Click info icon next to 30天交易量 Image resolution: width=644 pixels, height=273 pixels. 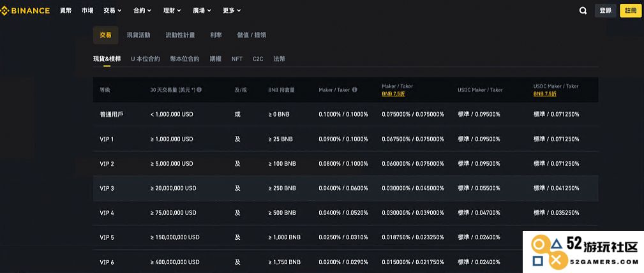point(199,89)
